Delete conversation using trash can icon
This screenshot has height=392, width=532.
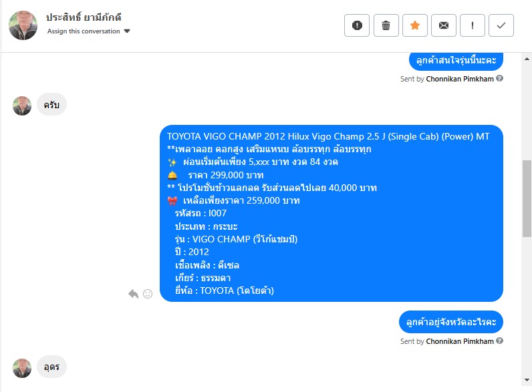click(x=386, y=25)
